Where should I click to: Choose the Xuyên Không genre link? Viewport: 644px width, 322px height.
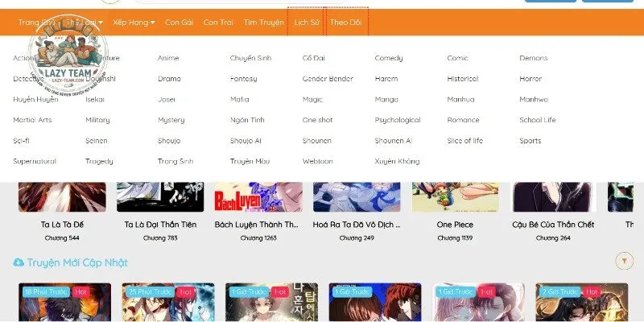coord(397,161)
